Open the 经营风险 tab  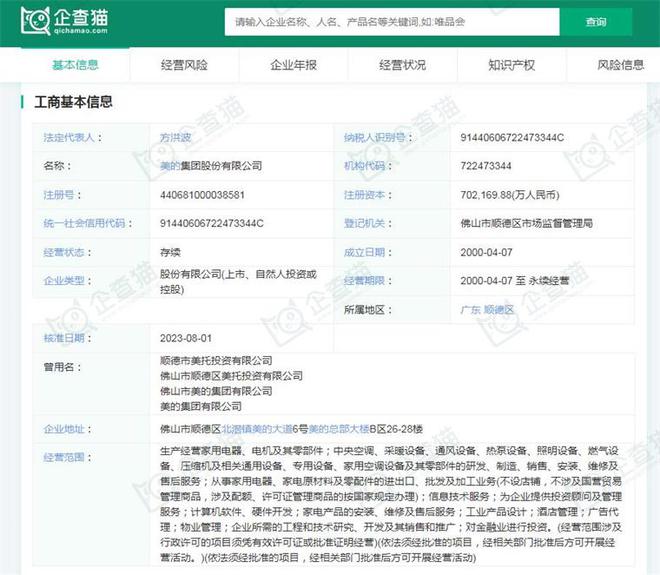coord(184,65)
